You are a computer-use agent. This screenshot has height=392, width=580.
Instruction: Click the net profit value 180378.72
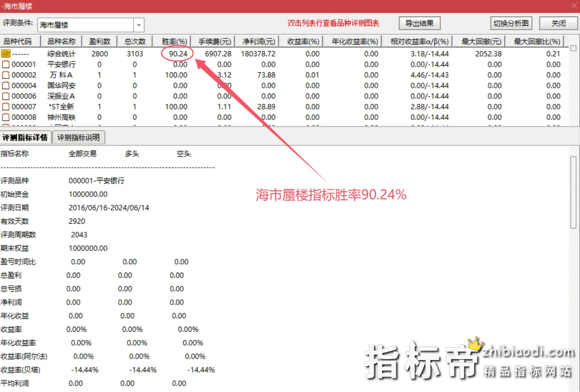click(x=259, y=54)
